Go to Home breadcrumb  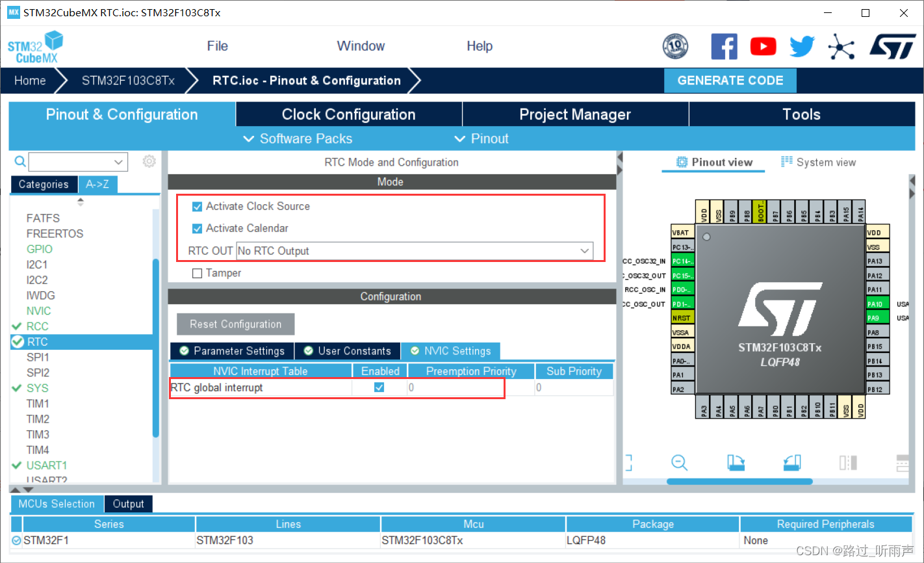click(x=30, y=81)
